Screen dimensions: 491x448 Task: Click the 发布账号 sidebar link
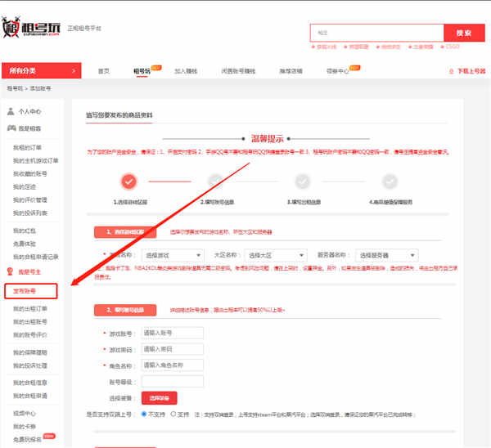pos(30,290)
